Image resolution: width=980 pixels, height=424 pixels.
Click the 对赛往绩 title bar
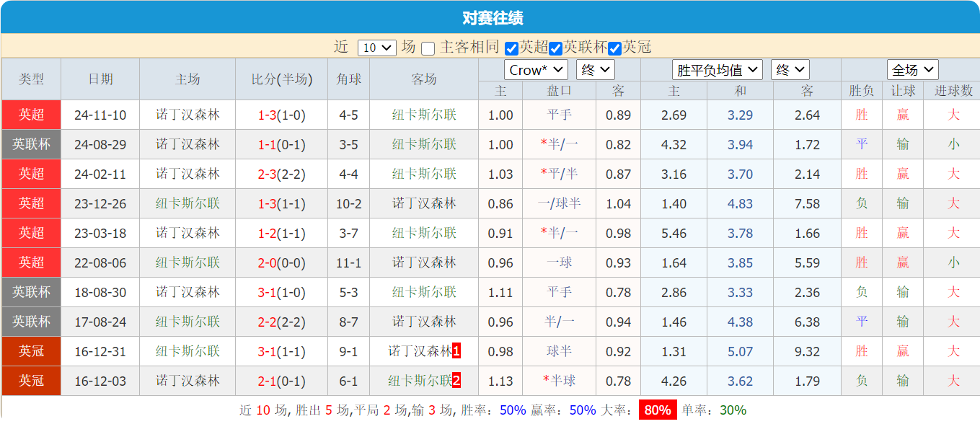[x=490, y=17]
